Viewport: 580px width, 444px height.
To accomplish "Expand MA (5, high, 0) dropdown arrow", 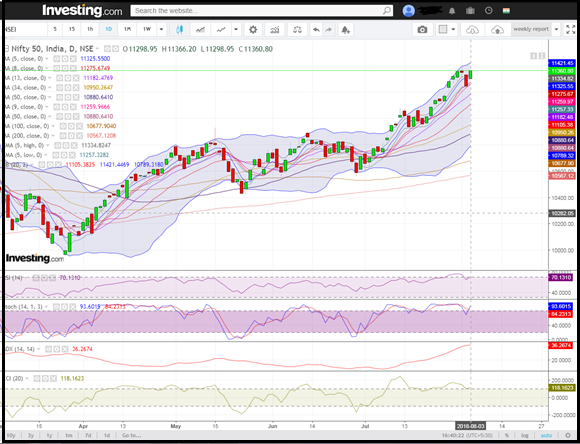I will pos(47,145).
